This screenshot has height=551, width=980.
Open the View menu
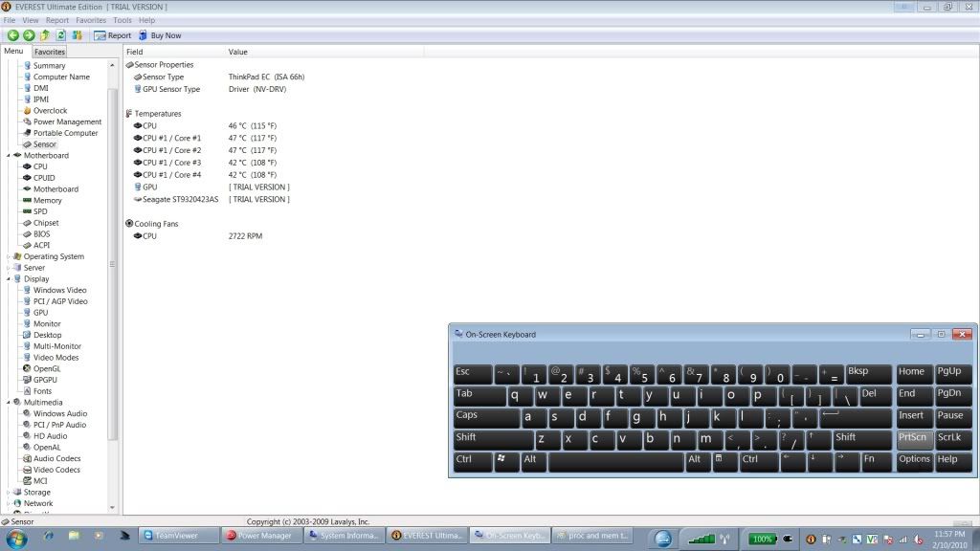pyautogui.click(x=30, y=20)
